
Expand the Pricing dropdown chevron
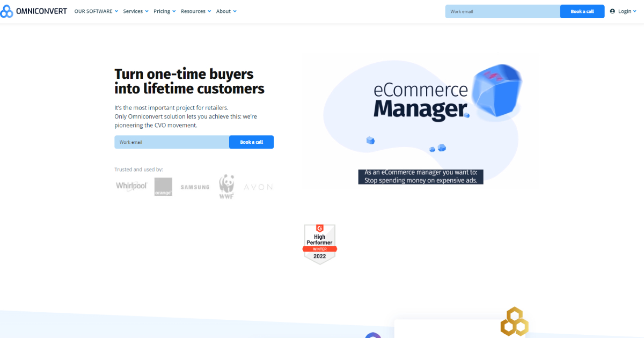(174, 11)
